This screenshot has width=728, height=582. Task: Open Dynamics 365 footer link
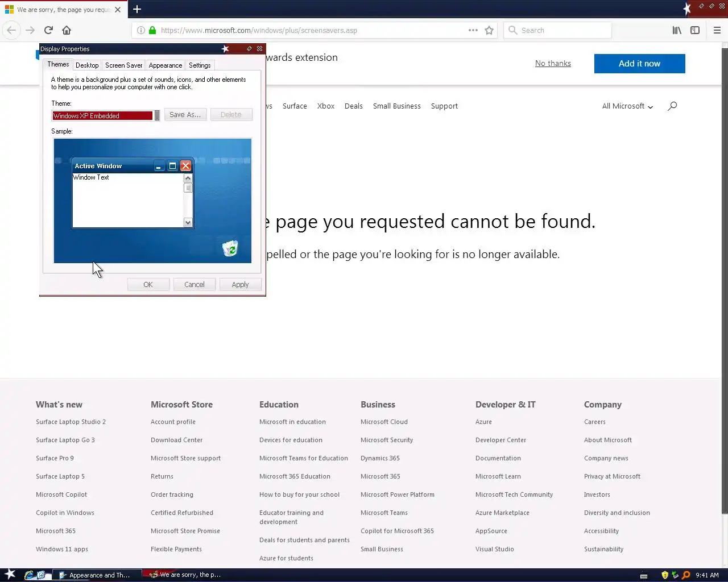click(380, 458)
